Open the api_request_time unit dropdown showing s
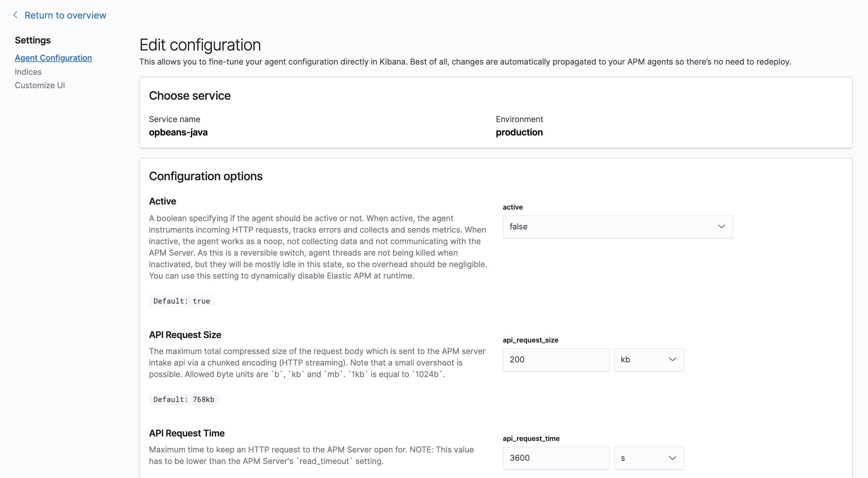Screen dimensions: 868x478 tap(648, 458)
